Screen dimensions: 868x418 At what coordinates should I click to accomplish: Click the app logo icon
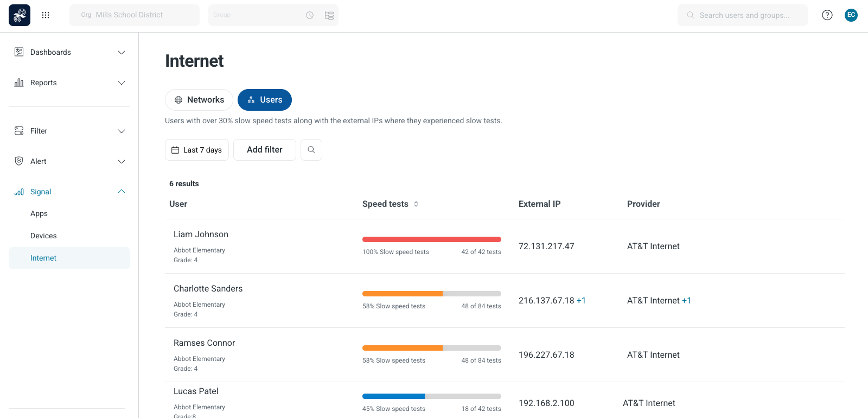(20, 15)
